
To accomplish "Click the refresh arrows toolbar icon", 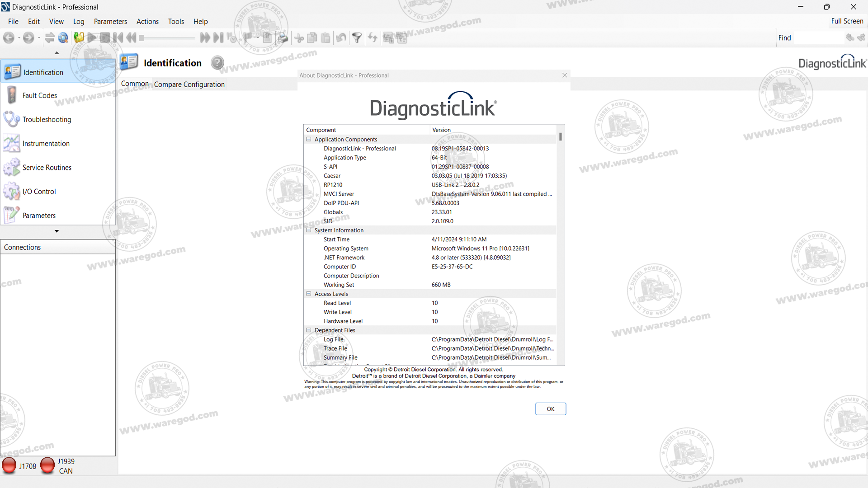I will click(x=373, y=38).
